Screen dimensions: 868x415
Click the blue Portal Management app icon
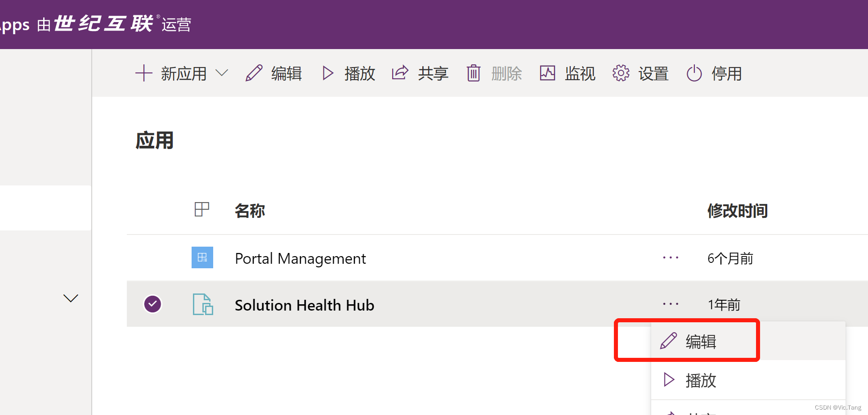point(202,257)
